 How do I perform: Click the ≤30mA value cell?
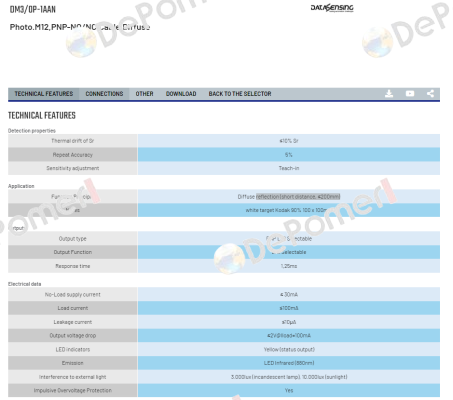(x=289, y=295)
